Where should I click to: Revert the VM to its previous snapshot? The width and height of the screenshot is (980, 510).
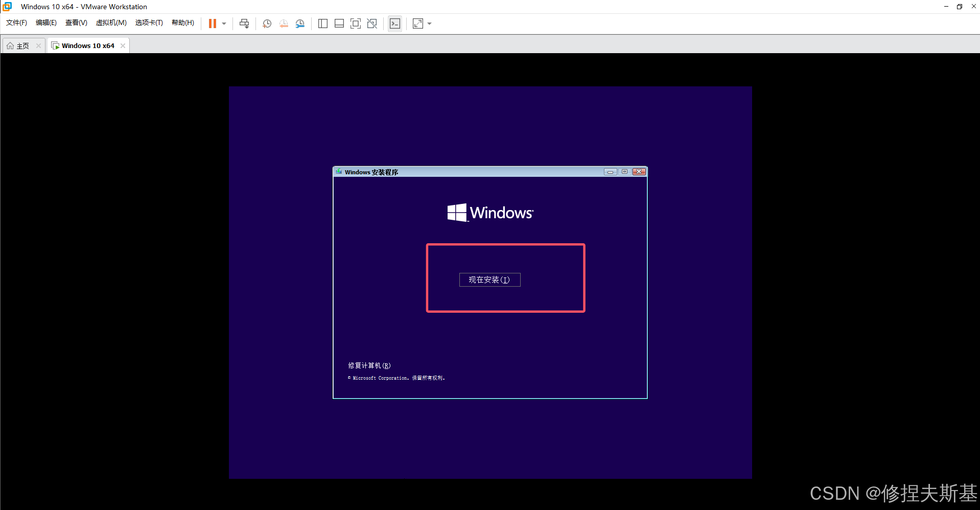[x=284, y=24]
